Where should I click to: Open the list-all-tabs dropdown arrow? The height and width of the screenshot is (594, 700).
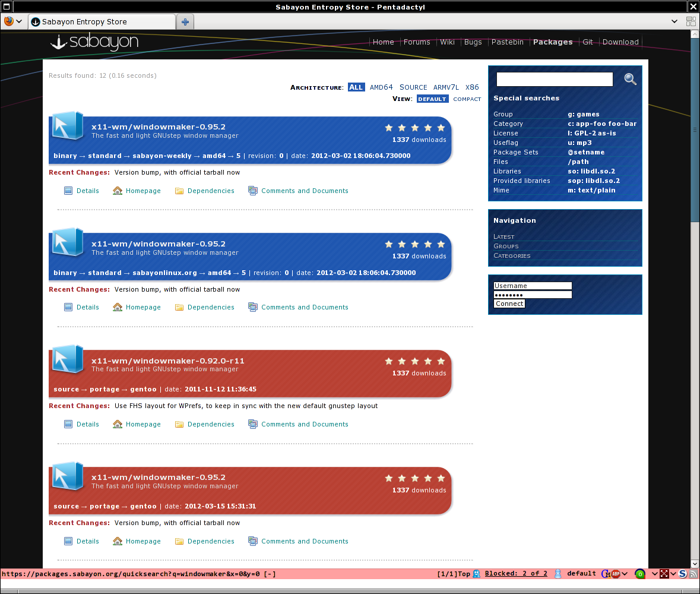[674, 21]
